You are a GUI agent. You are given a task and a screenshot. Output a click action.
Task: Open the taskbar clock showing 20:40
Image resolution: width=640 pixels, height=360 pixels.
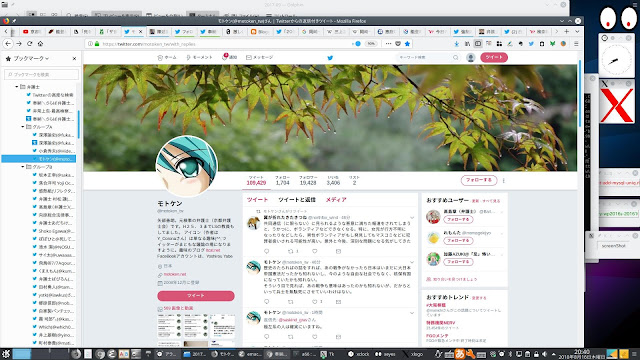(x=582, y=354)
